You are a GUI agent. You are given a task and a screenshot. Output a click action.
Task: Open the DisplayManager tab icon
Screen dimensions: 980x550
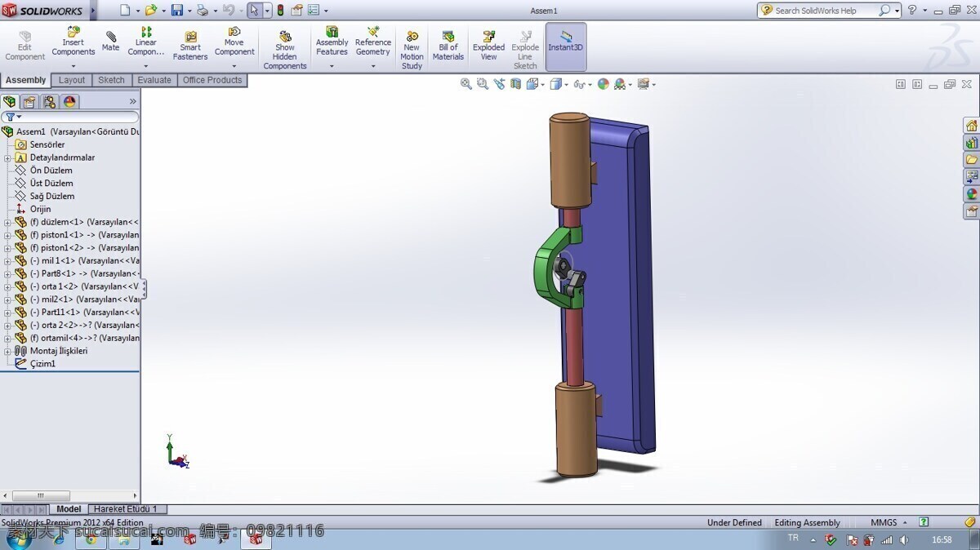[x=70, y=102]
